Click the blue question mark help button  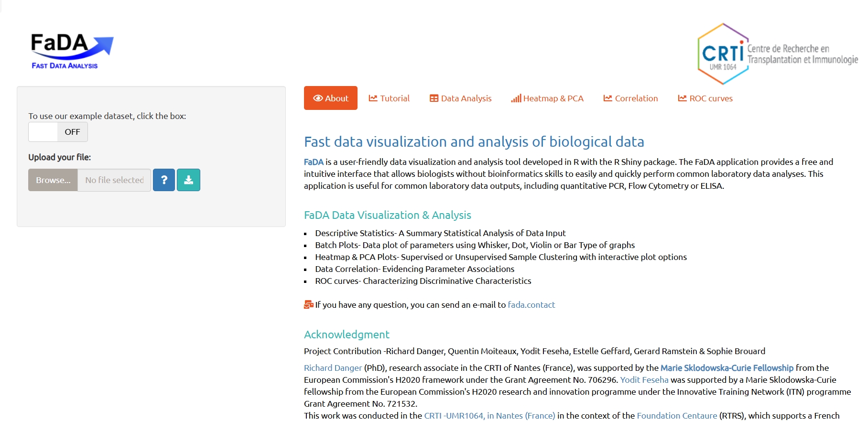coord(164,180)
